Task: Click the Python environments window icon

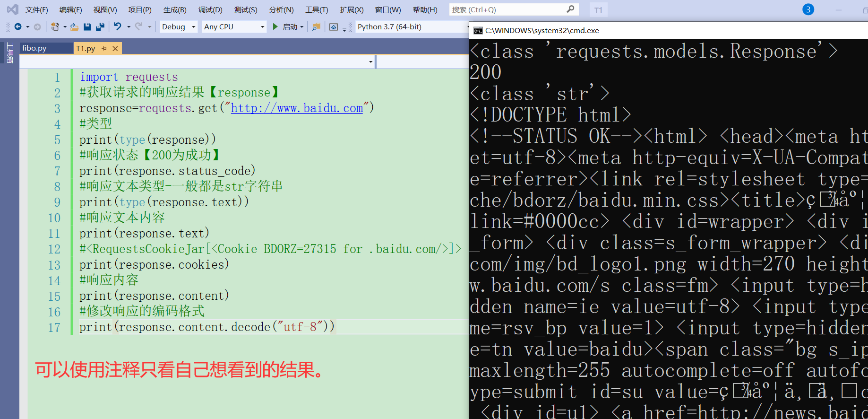Action: (334, 27)
